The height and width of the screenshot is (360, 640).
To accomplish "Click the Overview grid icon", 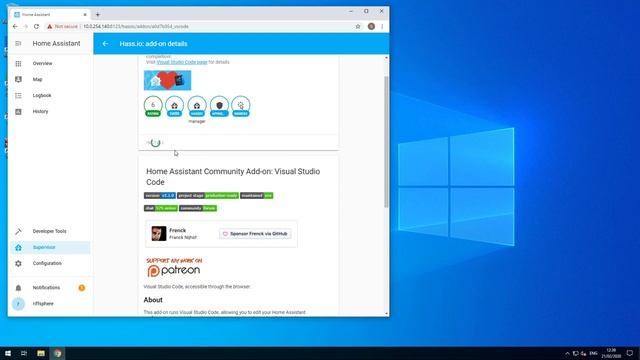I will coord(18,64).
